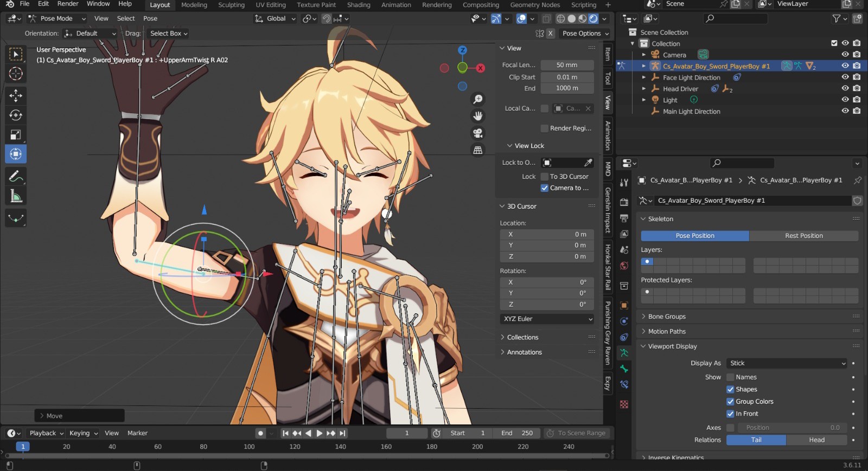Toggle the In Front checkbox

tap(730, 414)
